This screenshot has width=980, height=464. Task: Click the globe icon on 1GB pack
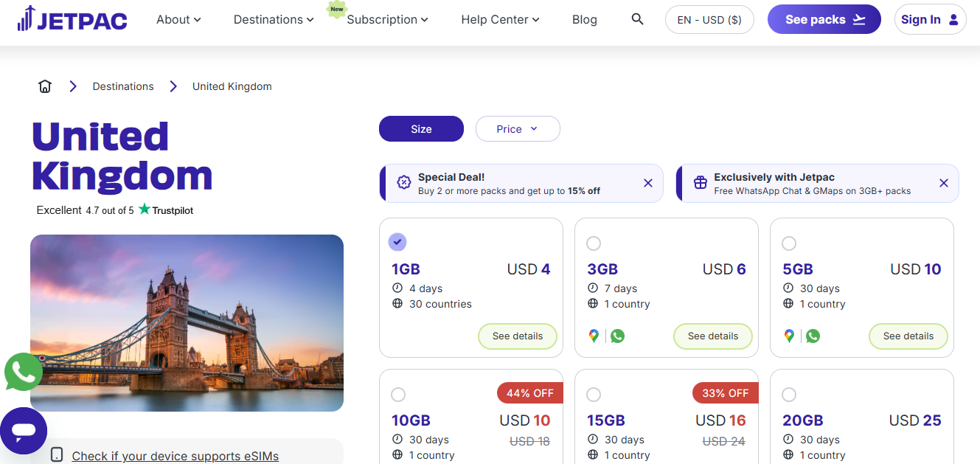point(397,304)
